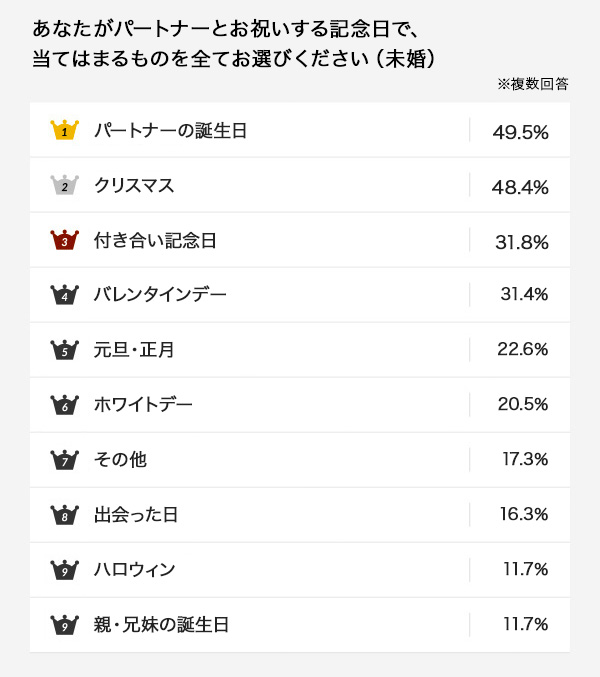600x677 pixels.
Task: Click the クリスマス row label
Action: click(x=134, y=185)
